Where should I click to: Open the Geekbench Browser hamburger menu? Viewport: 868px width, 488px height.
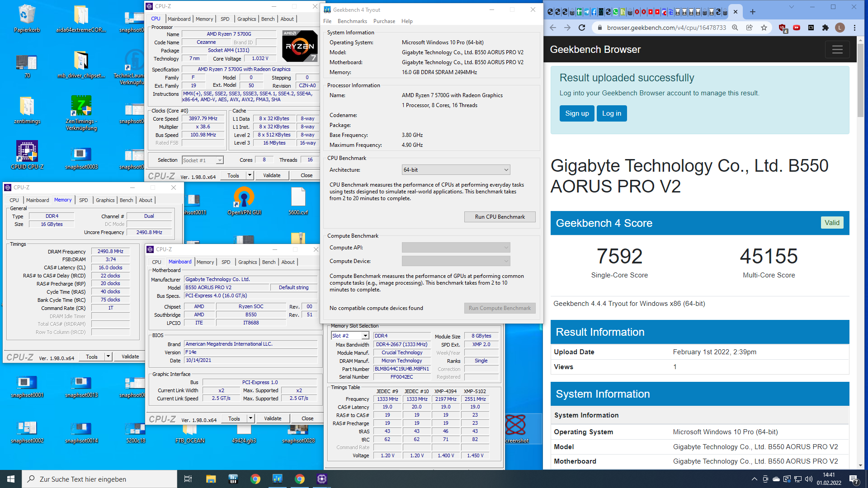(x=837, y=50)
